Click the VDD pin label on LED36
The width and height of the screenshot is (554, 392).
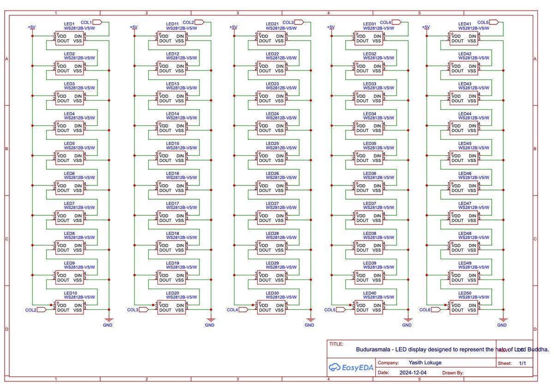(x=361, y=185)
